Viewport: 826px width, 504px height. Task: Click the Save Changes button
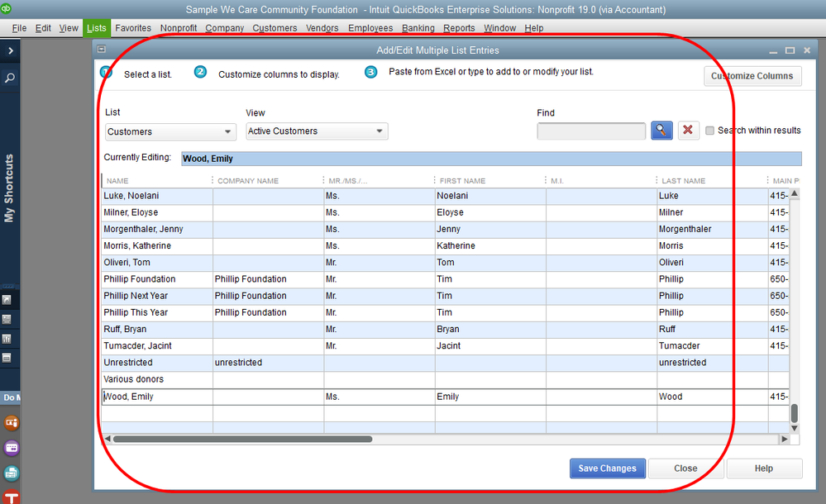(608, 468)
